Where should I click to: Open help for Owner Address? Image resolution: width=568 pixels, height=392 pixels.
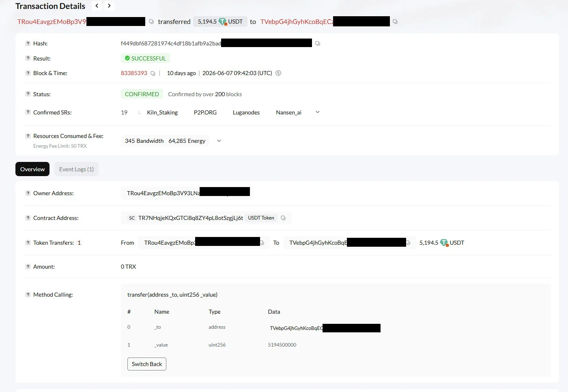click(x=28, y=193)
